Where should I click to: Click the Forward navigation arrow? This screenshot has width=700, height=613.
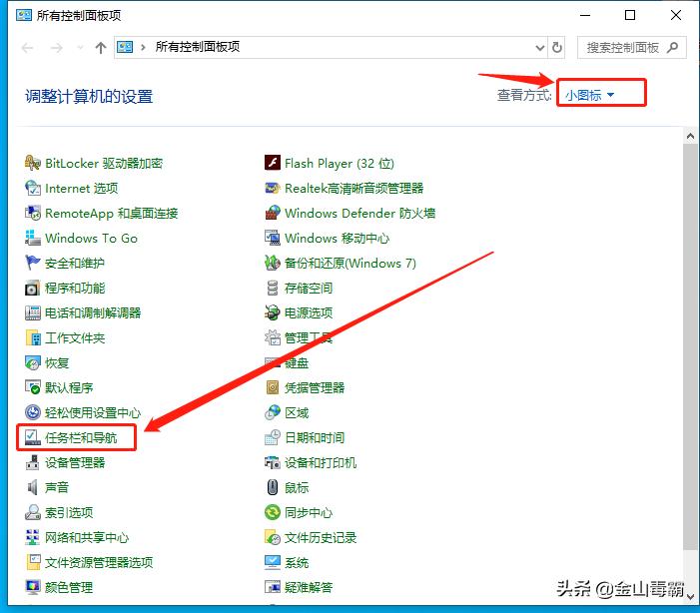click(x=57, y=47)
